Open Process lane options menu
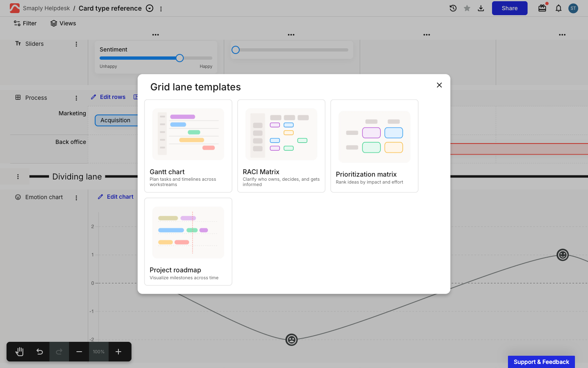 [76, 98]
